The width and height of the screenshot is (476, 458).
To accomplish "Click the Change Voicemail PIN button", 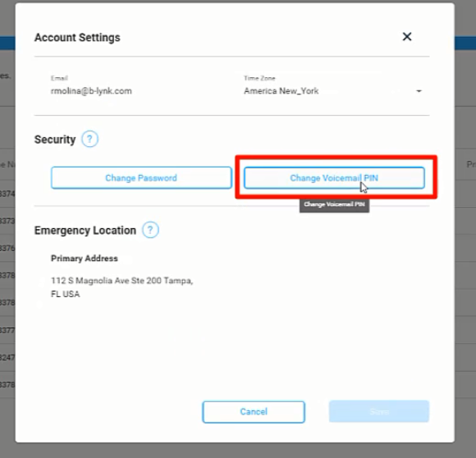I will pos(334,178).
